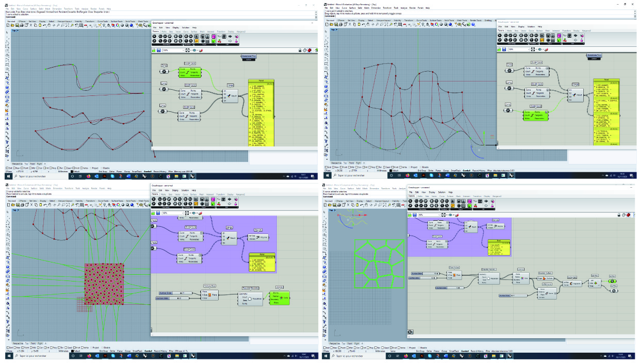640x364 pixels.
Task: Expand the Geometry panel bar in the top-left Grasshopper ribbon
Action: click(x=167, y=44)
